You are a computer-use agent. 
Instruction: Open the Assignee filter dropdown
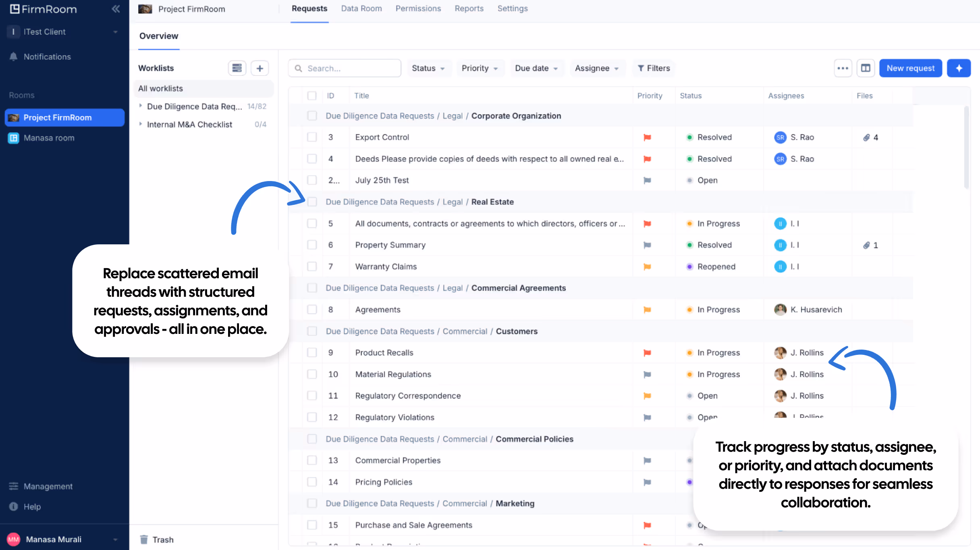[597, 68]
